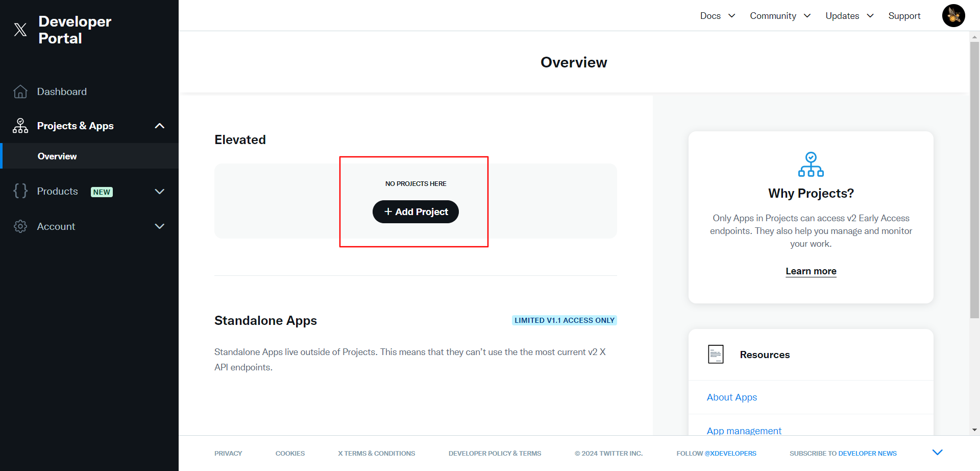
Task: Follow the Learn more link
Action: (x=811, y=271)
